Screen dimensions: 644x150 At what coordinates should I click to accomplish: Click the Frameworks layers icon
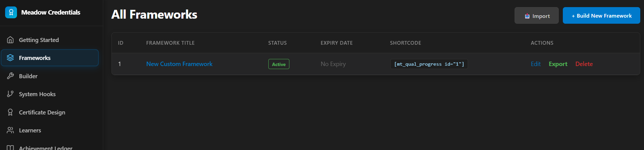pos(11,58)
